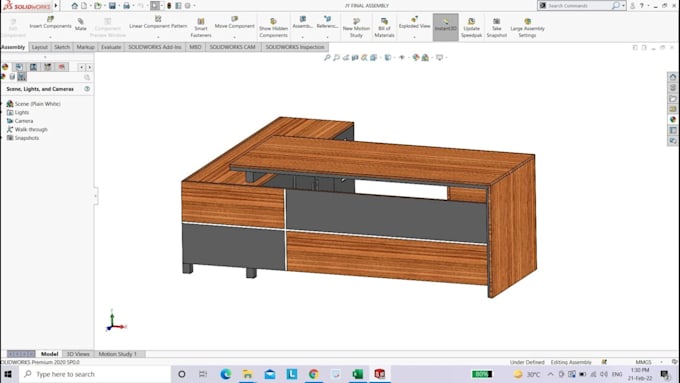
Task: Open Large Assembly Settings
Action: pos(527,28)
